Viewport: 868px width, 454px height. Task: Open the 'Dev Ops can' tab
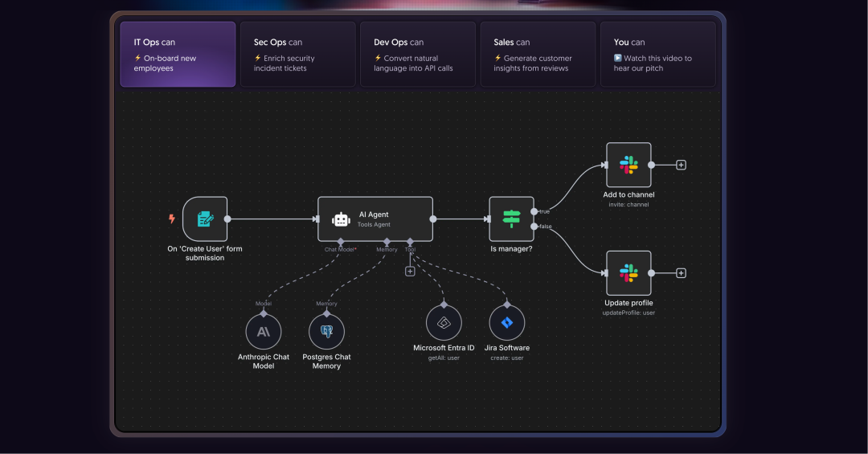tap(417, 55)
